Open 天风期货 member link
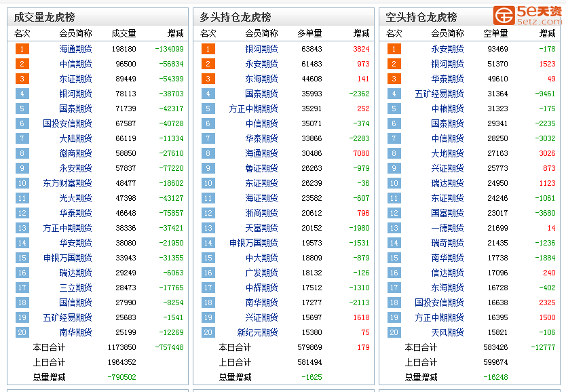The image size is (566, 392). tap(447, 332)
